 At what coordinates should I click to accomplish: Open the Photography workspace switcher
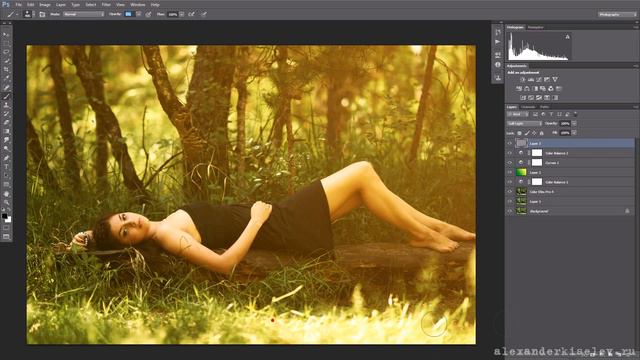click(617, 14)
